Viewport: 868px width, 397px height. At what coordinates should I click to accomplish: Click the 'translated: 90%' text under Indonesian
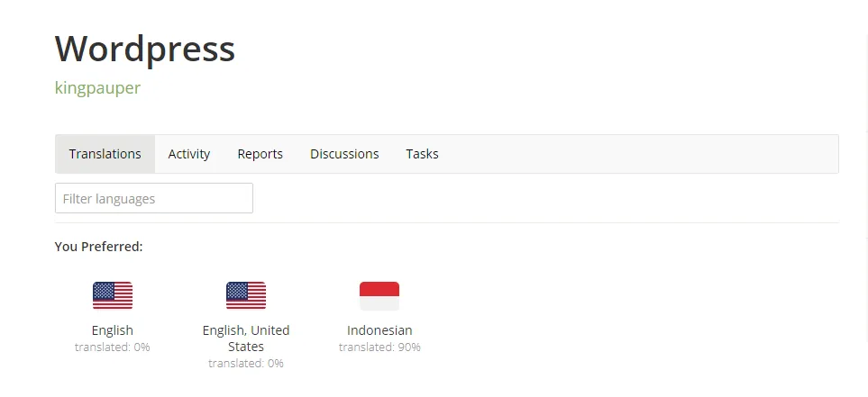click(x=379, y=347)
